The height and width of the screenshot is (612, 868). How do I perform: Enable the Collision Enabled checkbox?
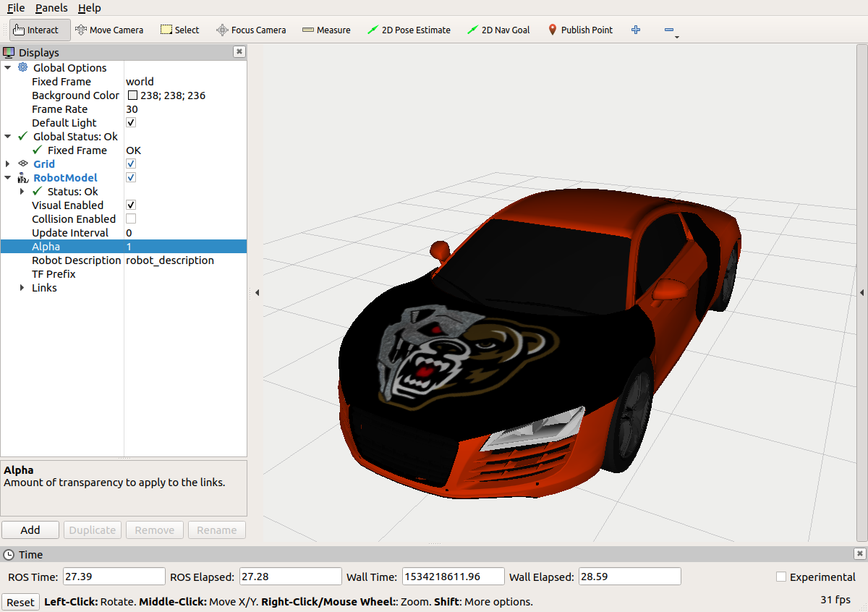pos(131,218)
